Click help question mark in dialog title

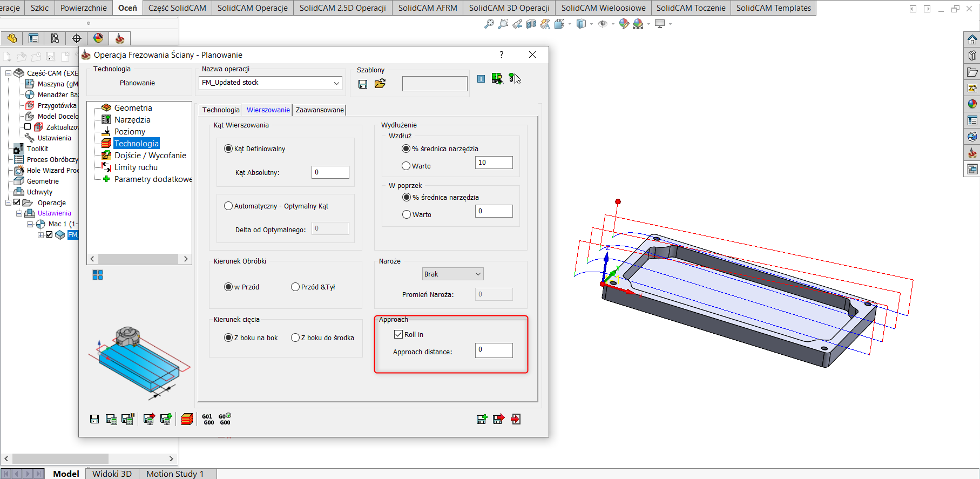[502, 55]
